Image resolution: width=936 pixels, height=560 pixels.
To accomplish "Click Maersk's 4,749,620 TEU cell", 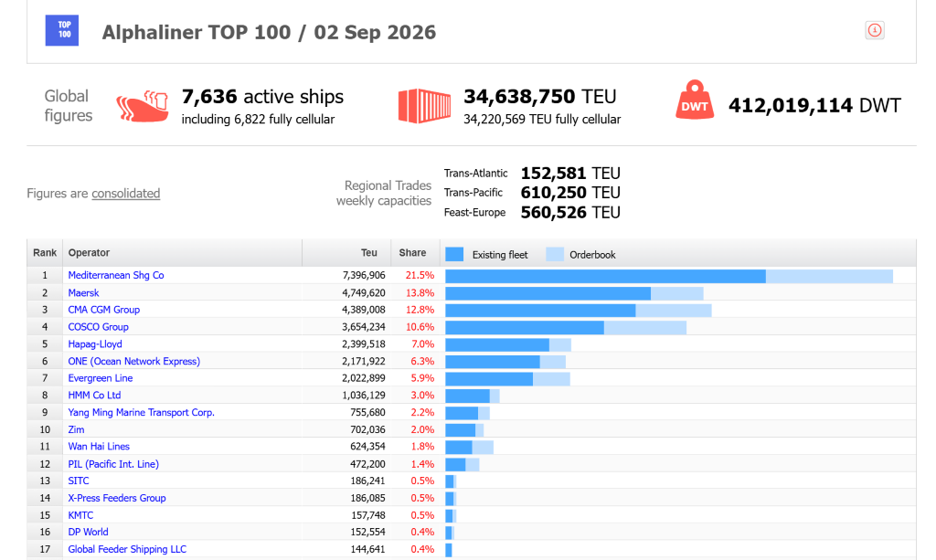I will 364,293.
